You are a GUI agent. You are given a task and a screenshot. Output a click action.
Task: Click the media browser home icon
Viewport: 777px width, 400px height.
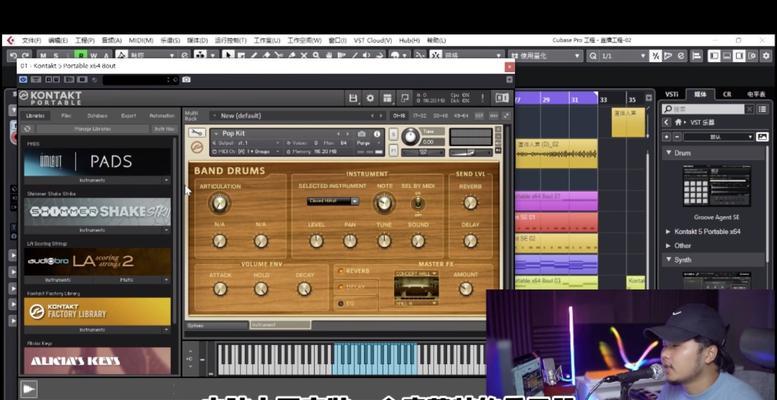pyautogui.click(x=677, y=122)
